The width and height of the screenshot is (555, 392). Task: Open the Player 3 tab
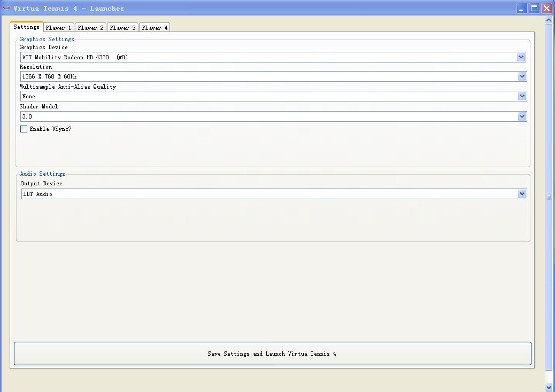click(122, 28)
